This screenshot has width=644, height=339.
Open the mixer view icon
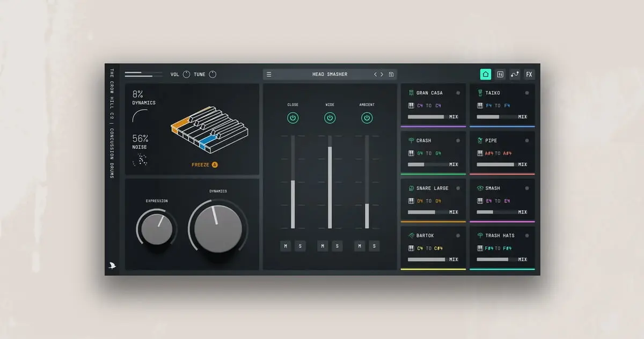(500, 75)
